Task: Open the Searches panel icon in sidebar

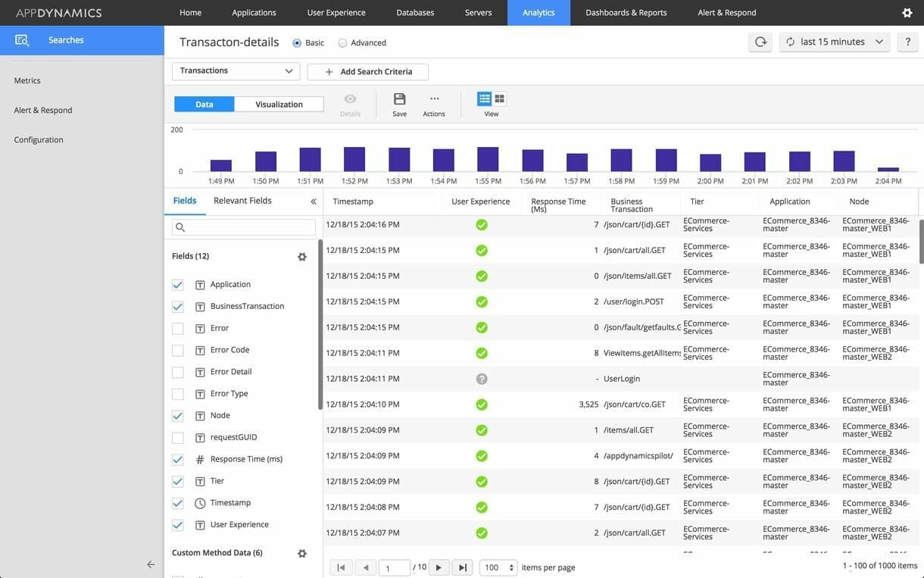Action: point(22,38)
